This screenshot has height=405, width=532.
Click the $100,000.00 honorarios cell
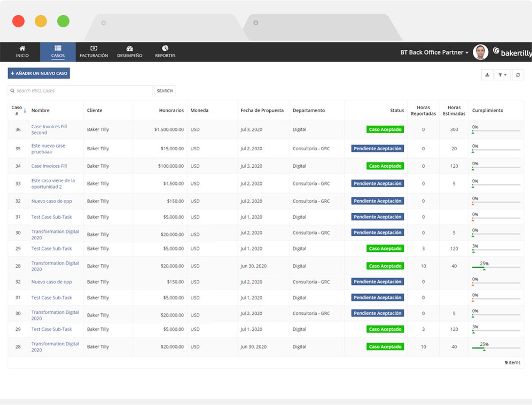[x=171, y=166]
